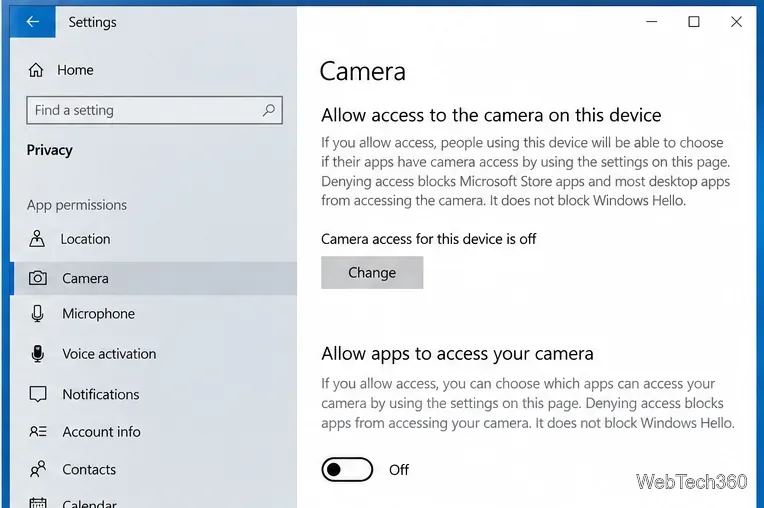The height and width of the screenshot is (508, 764).
Task: Click 'Camera access for this device is off'
Action: click(x=428, y=239)
